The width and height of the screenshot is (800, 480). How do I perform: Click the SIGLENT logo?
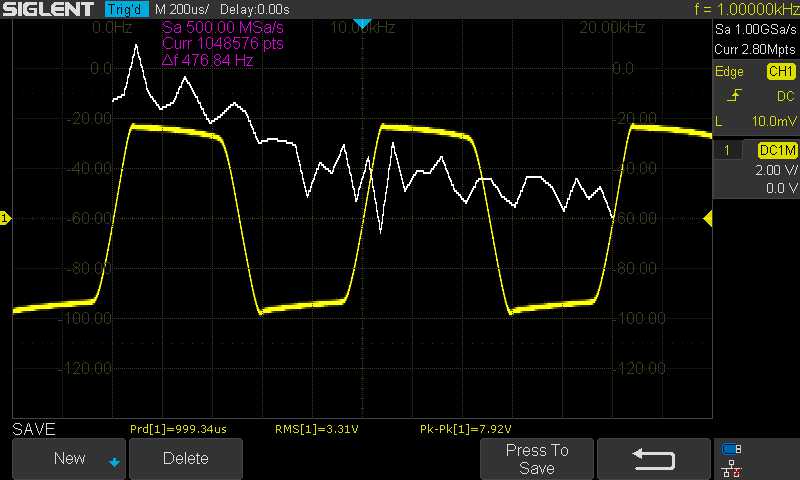click(x=46, y=9)
